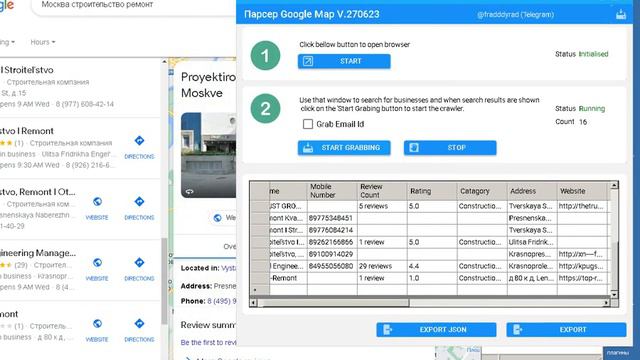Image resolution: width=640 pixels, height=360 pixels.
Task: Click the Mobile Number column header
Action: [x=332, y=191]
